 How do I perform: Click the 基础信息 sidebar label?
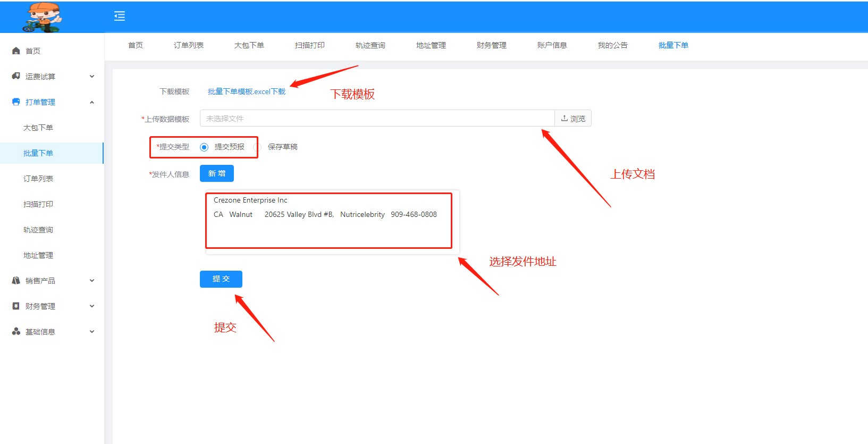(40, 332)
